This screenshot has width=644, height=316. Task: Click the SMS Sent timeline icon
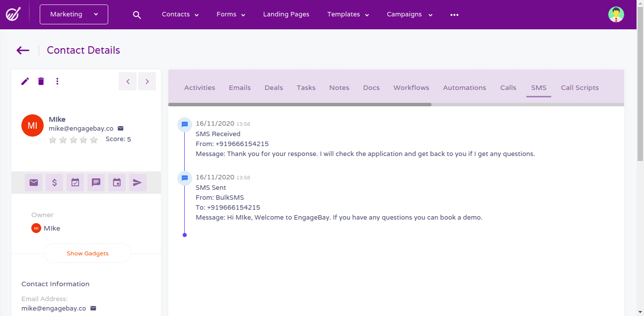(185, 178)
